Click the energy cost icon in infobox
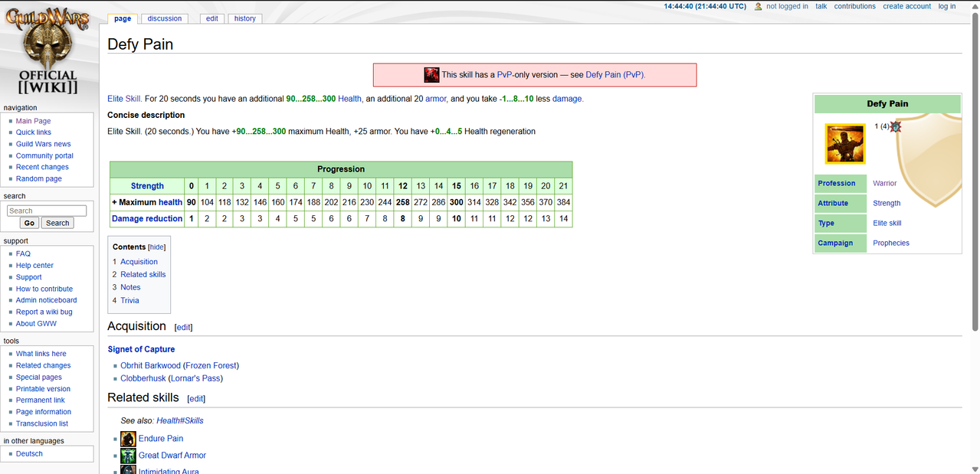The width and height of the screenshot is (980, 474). click(x=895, y=126)
